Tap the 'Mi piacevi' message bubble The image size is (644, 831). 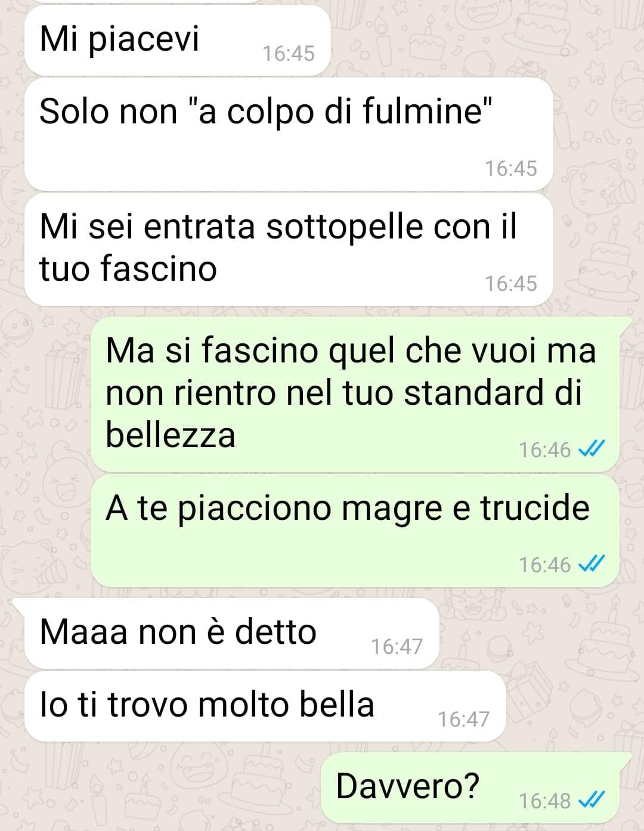(x=178, y=39)
